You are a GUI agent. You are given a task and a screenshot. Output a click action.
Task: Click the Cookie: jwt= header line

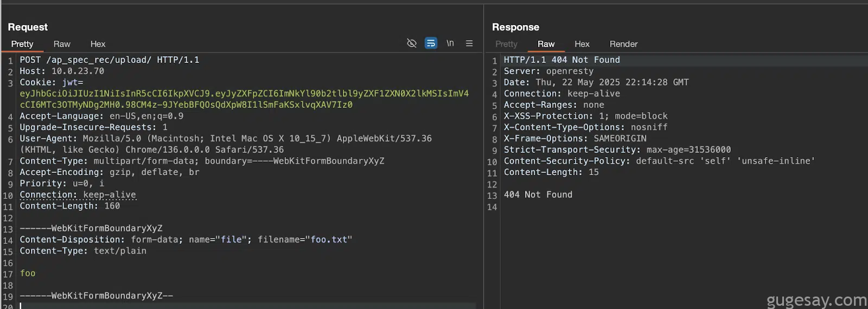click(52, 82)
